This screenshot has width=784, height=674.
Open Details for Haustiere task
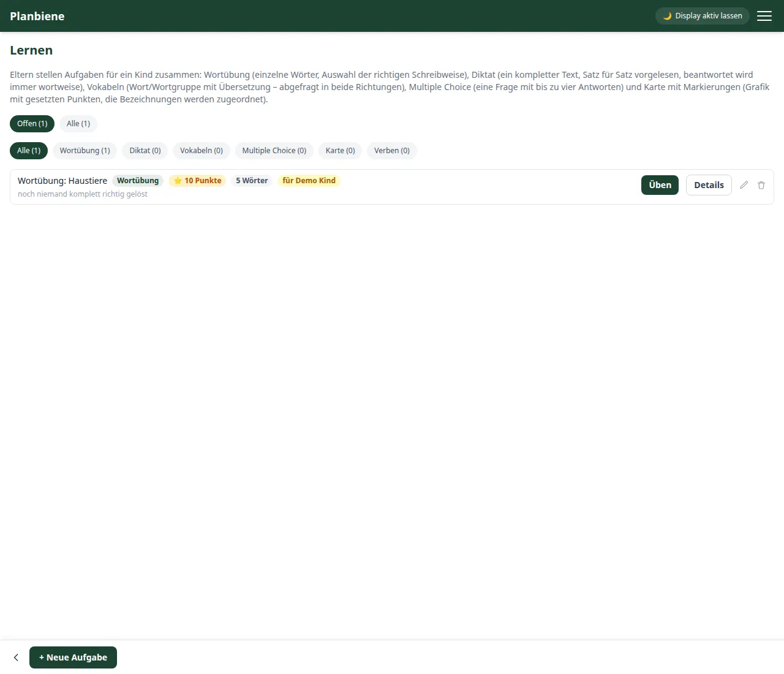[709, 185]
